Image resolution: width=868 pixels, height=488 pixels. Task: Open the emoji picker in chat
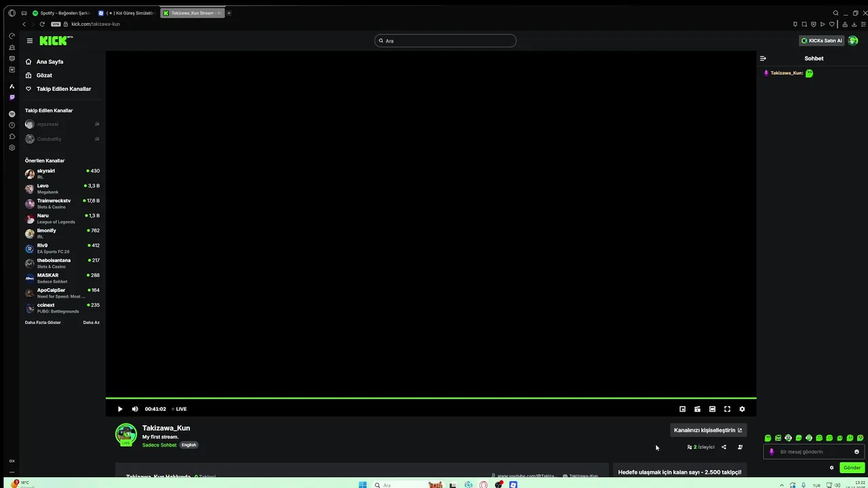[856, 451]
